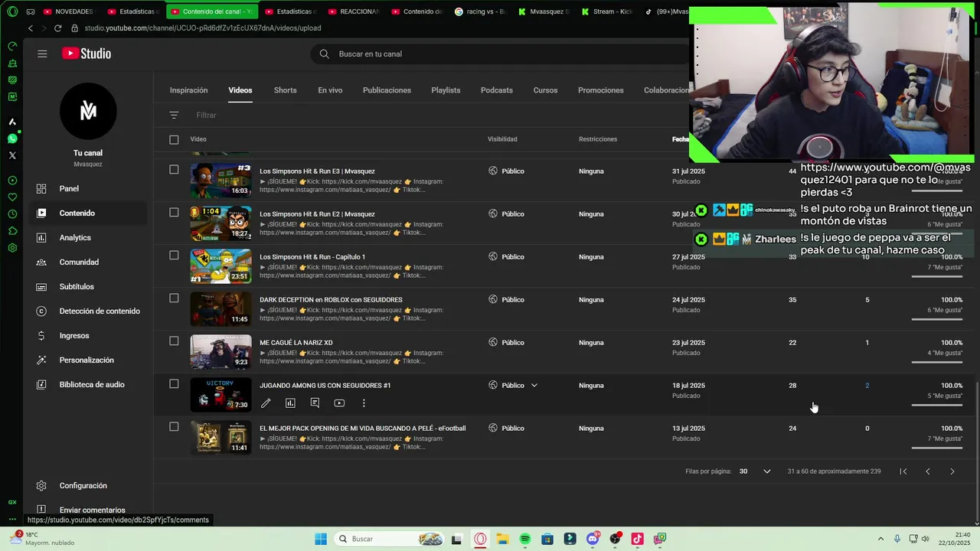Open the three-dot options on Among Us row
Viewport: 980px width, 551px height.
pyautogui.click(x=364, y=403)
